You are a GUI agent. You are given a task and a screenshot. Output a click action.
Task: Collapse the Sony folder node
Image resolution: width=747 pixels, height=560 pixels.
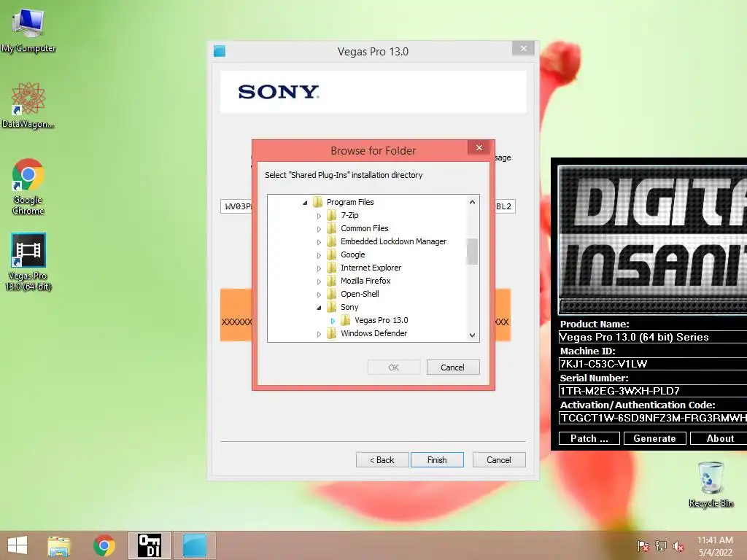(319, 308)
